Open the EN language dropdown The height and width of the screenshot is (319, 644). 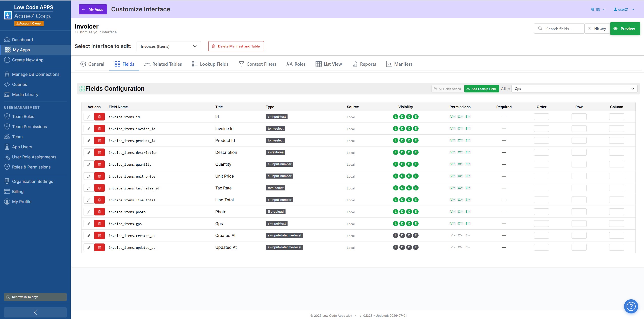pos(598,9)
